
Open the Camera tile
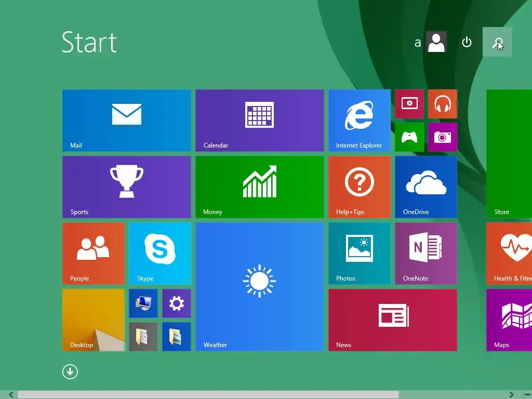point(443,137)
